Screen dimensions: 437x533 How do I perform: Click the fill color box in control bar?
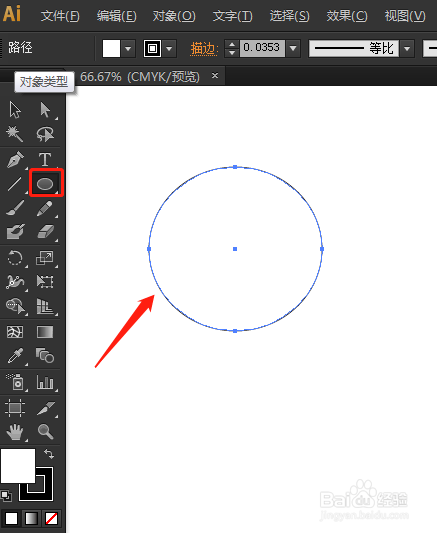(111, 49)
